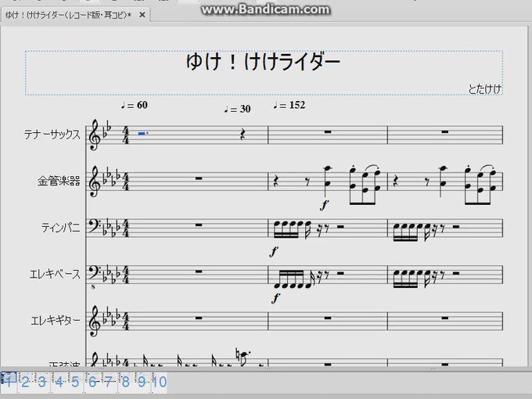532x399 pixels.
Task: Select the forte dynamic under エレキベース staff
Action: tap(275, 298)
